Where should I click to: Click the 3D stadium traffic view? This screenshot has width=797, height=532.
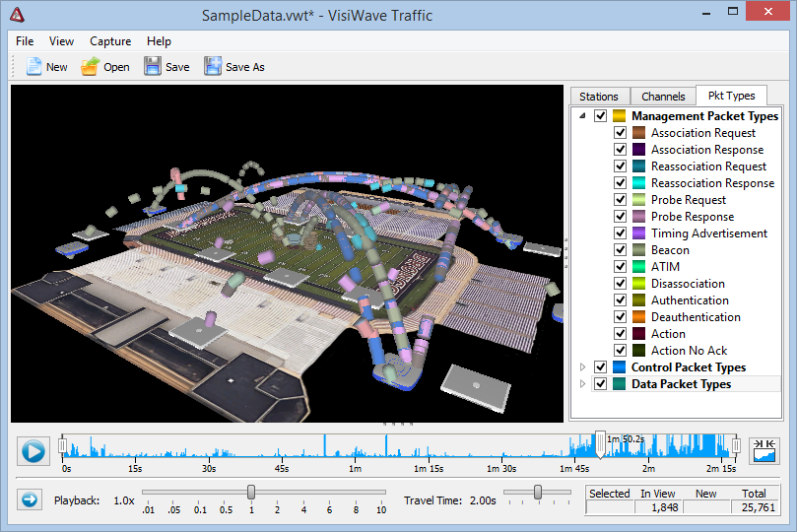click(x=288, y=253)
